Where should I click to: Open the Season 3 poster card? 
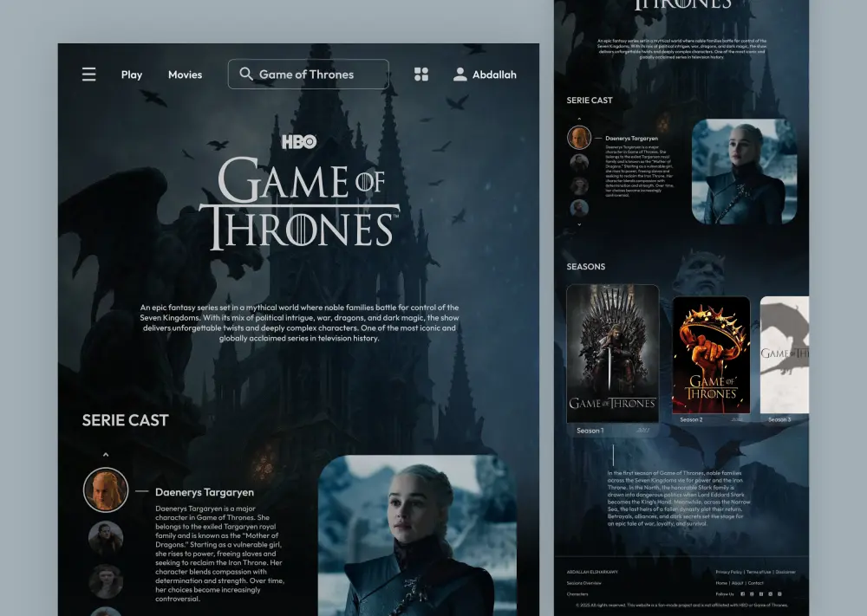(785, 355)
